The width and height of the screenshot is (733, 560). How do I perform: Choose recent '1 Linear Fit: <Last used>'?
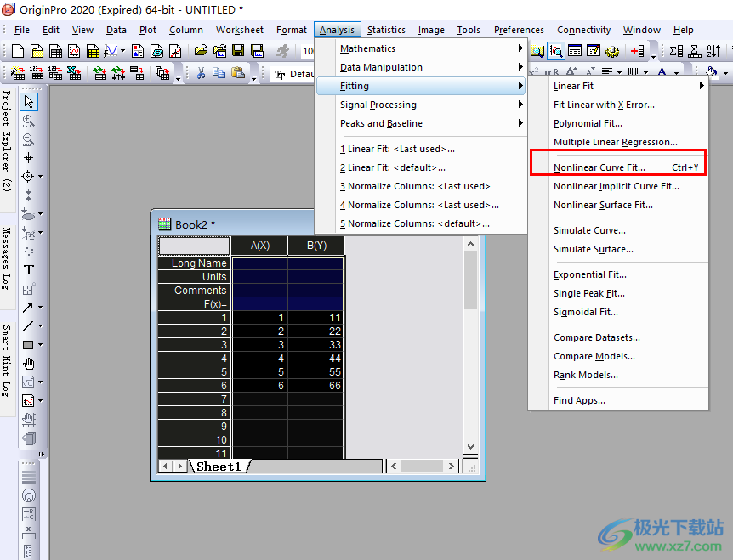click(x=421, y=149)
